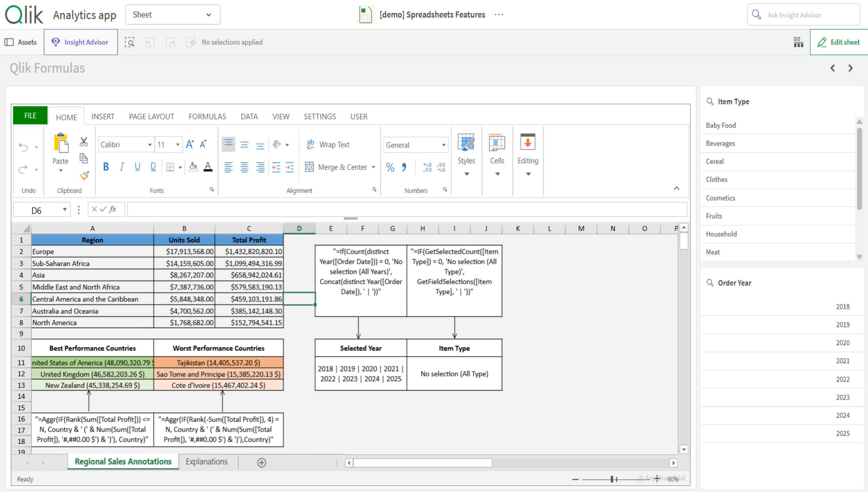This screenshot has height=492, width=868.
Task: Switch to the Explanations sheet tab
Action: (x=207, y=462)
